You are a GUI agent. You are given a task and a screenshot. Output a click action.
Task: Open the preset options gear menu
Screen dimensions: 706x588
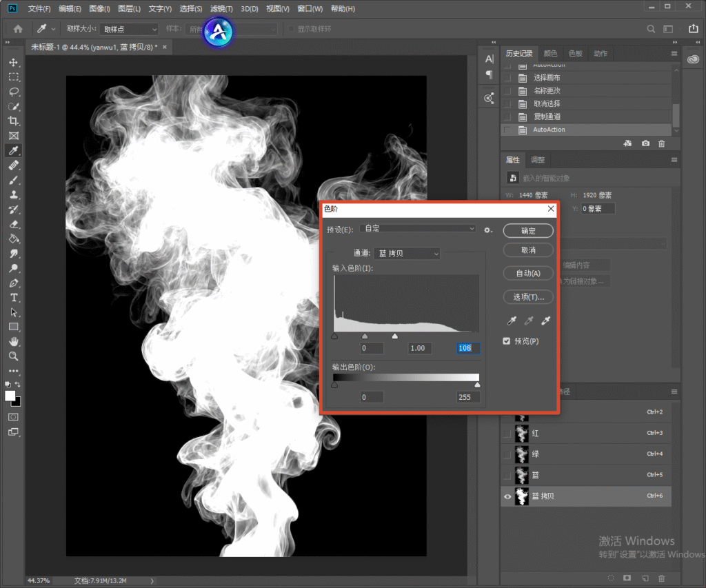click(487, 230)
